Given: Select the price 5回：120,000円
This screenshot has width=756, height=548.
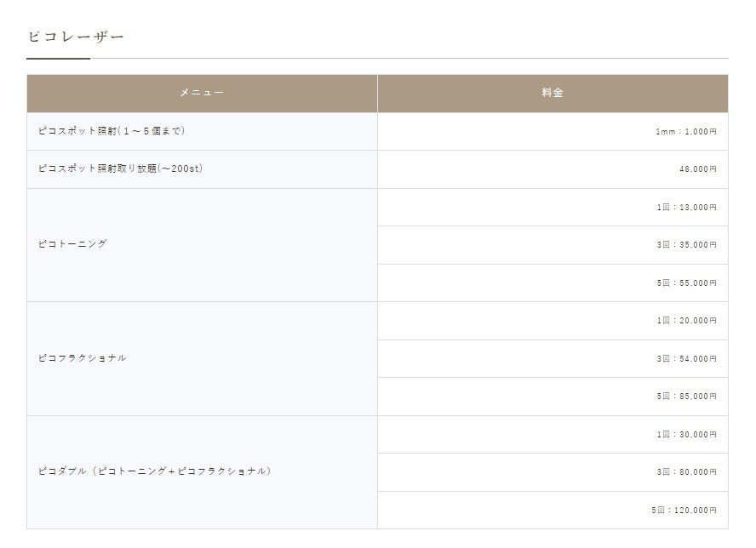Looking at the screenshot, I should (684, 510).
